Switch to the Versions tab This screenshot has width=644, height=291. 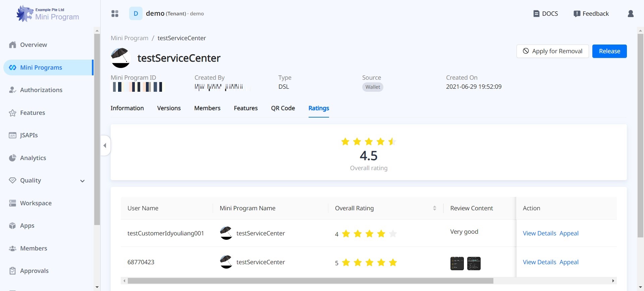pos(169,108)
